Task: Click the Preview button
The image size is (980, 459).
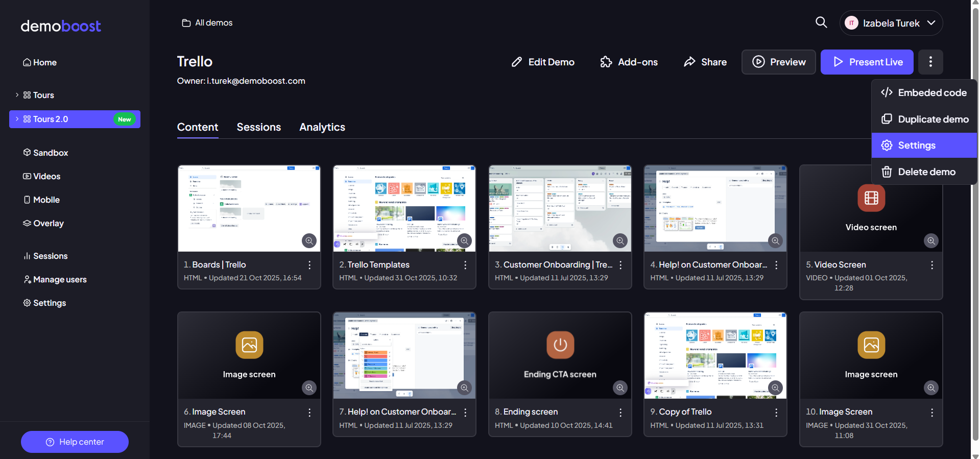Action: point(779,62)
